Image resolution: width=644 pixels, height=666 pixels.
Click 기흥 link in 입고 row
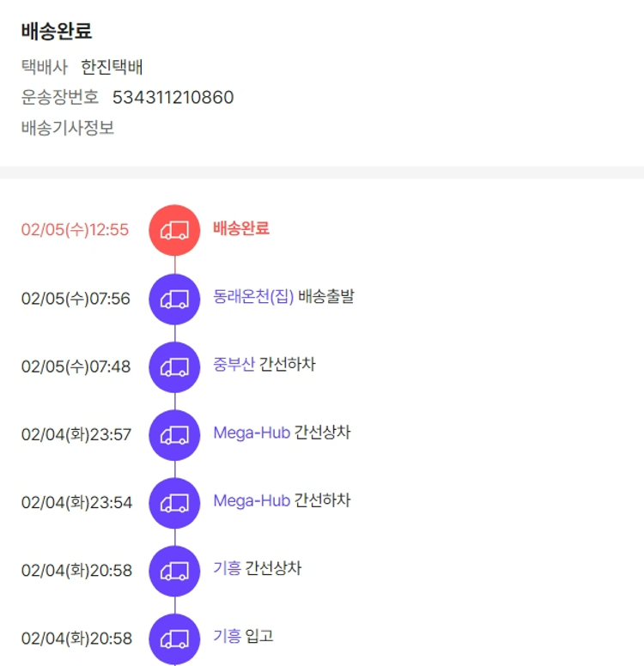pyautogui.click(x=227, y=636)
